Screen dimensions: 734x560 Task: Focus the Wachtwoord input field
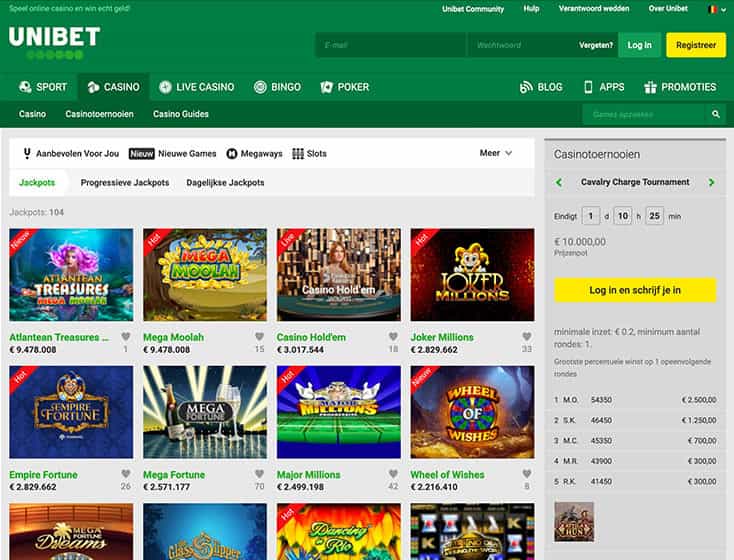[522, 45]
